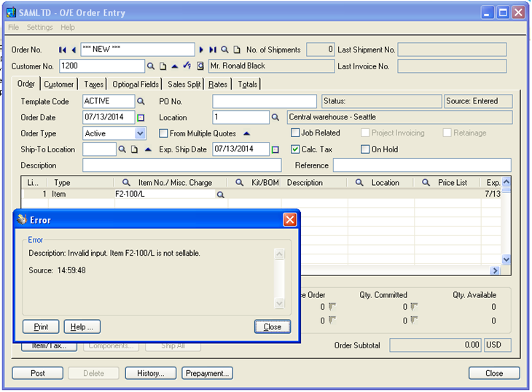This screenshot has height=392, width=532.
Task: Click zoom arrow beside Ship-To Location
Action: 148,149
